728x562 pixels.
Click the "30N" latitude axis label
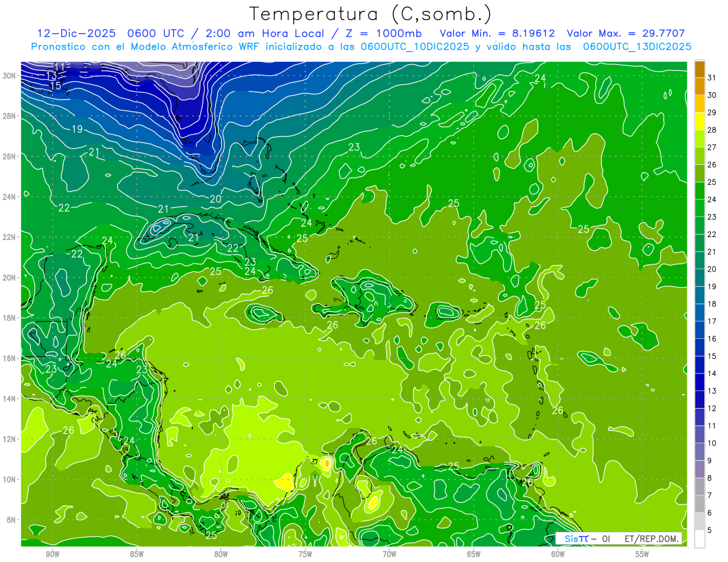point(10,76)
